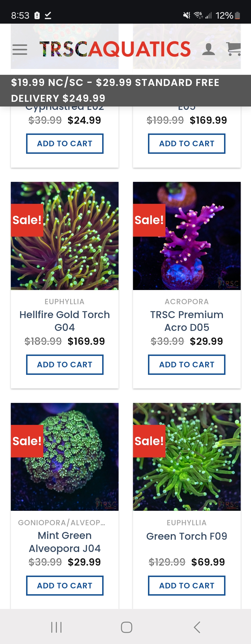Tap the TRSC Aquatics logo
This screenshot has width=251, height=644.
(115, 49)
